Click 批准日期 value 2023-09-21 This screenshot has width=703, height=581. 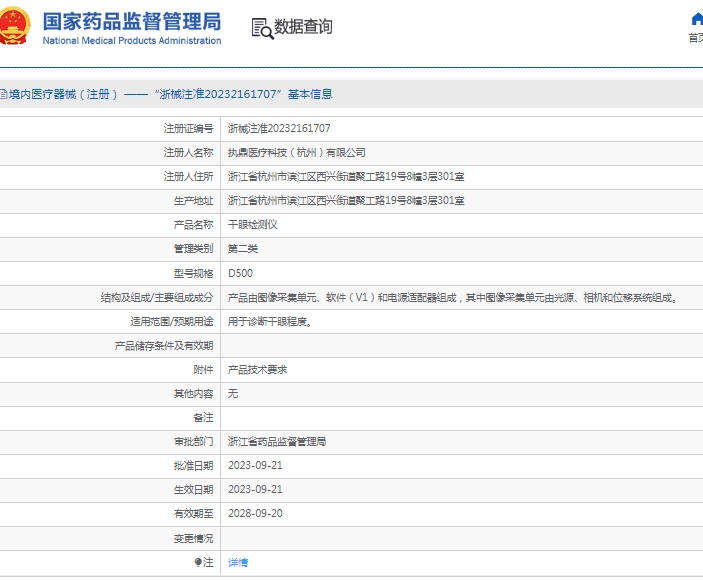coord(255,465)
